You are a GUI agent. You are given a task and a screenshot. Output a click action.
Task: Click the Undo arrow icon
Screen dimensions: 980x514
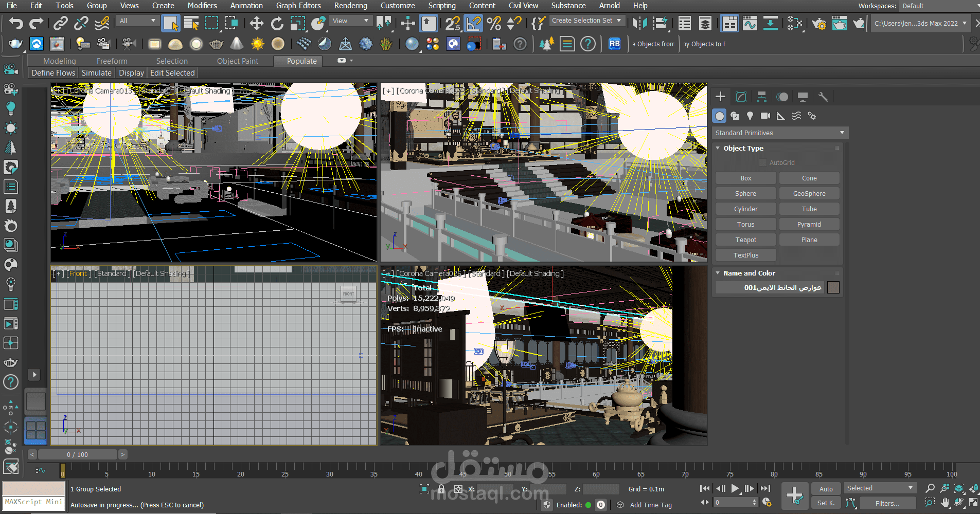tap(16, 24)
